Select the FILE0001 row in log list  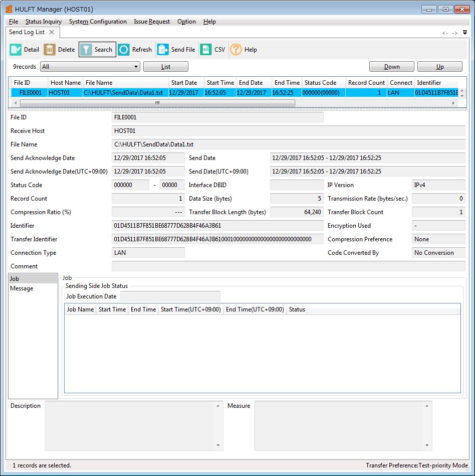click(234, 93)
